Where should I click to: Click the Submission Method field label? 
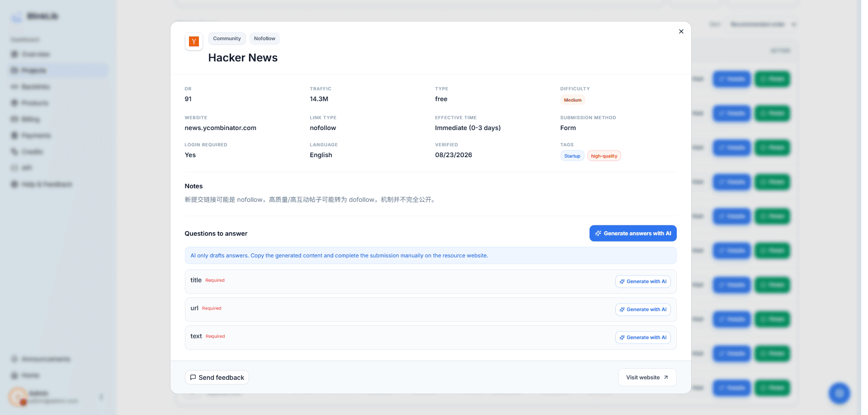588,118
